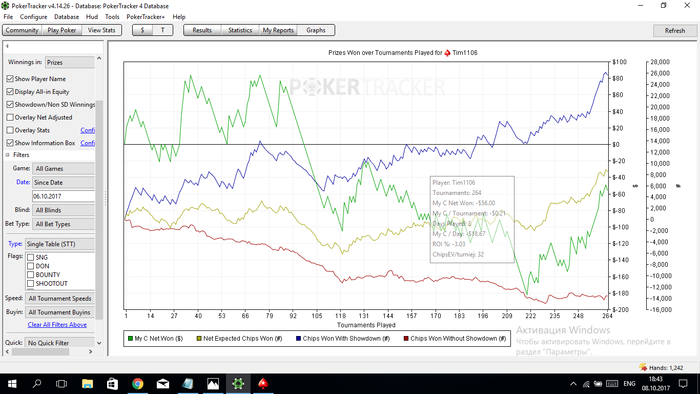The width and height of the screenshot is (700, 394).
Task: Open Buyin All Tournament Buyins dropdown
Action: (60, 312)
